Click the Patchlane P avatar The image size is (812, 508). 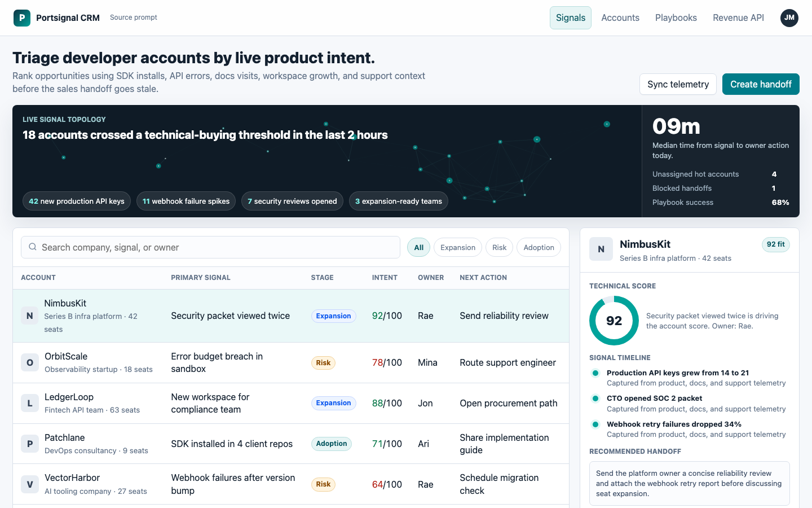click(30, 444)
